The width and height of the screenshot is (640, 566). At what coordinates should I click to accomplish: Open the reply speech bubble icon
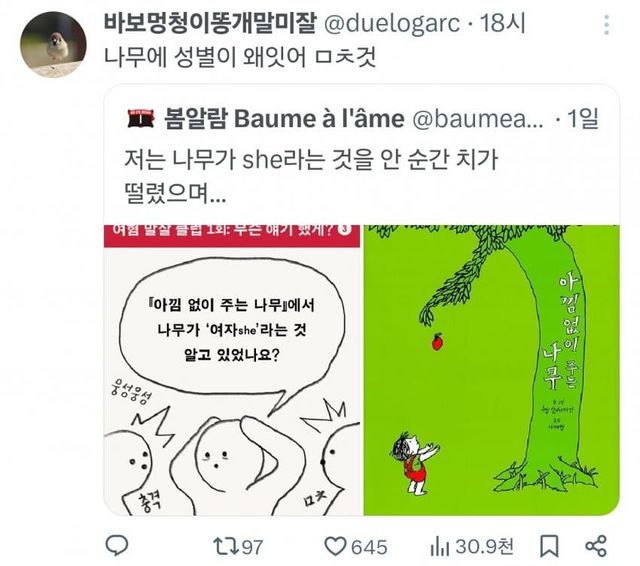click(117, 546)
